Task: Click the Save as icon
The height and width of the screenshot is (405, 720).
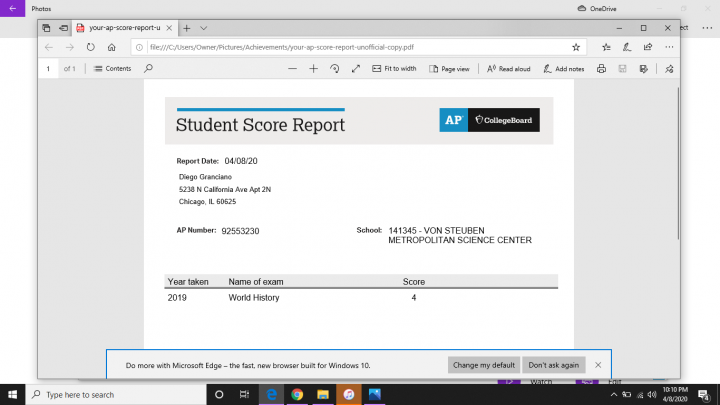Action: click(x=643, y=69)
